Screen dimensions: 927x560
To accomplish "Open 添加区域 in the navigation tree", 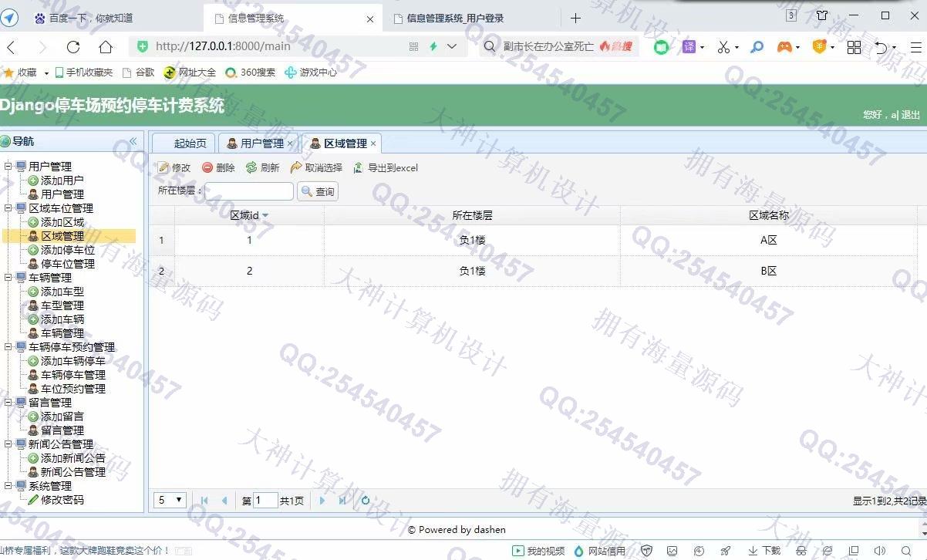I will (x=62, y=221).
